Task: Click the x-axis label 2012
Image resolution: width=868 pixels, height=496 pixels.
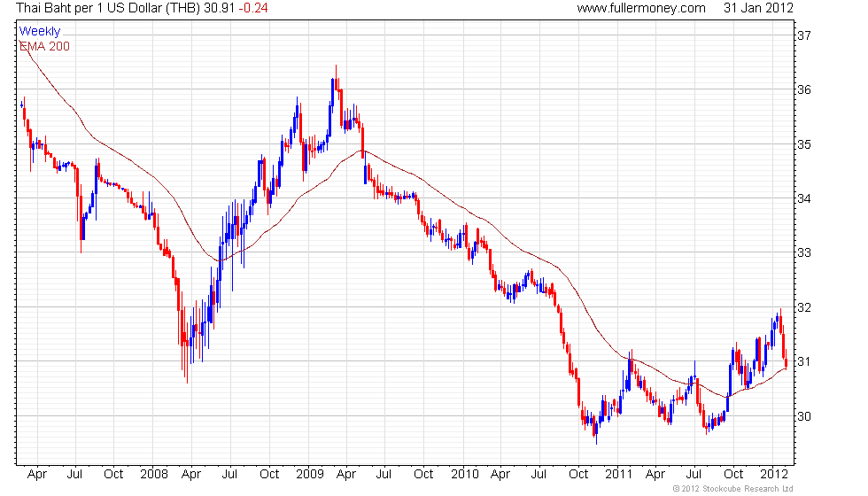Action: coord(774,475)
